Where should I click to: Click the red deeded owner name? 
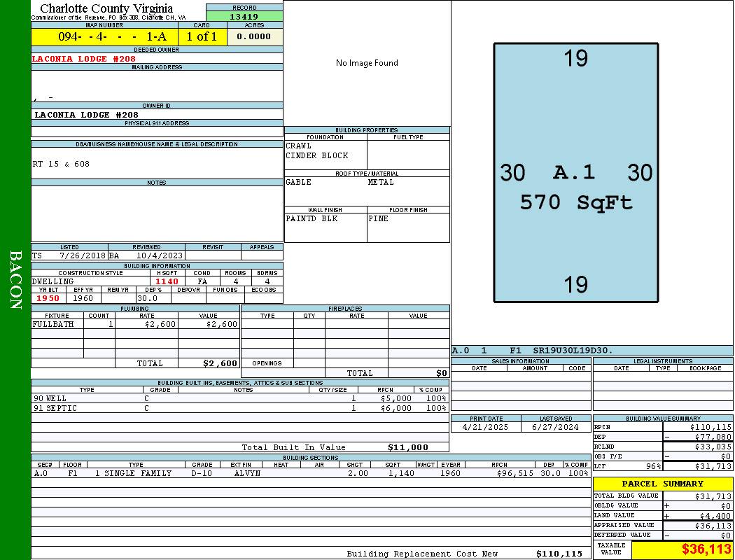pyautogui.click(x=84, y=59)
